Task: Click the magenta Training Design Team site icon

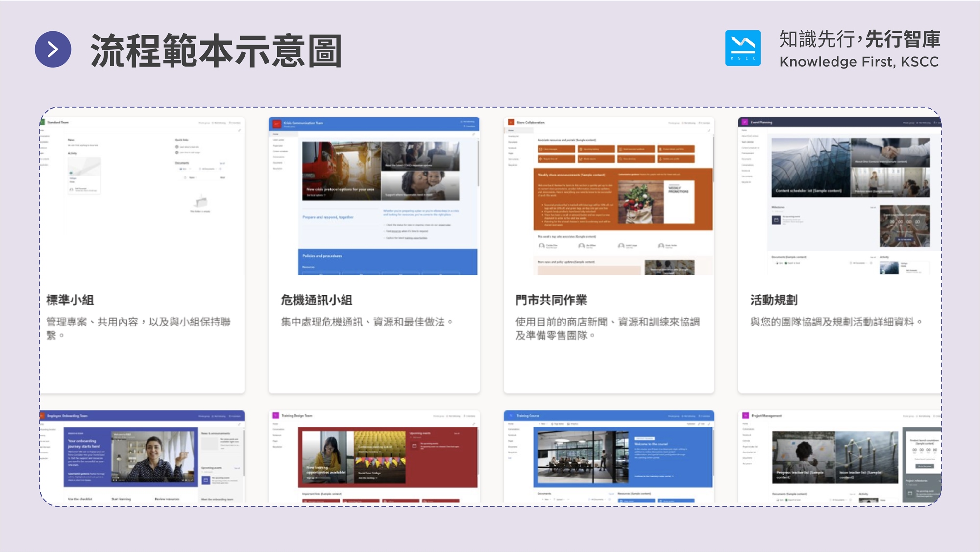Action: point(276,415)
